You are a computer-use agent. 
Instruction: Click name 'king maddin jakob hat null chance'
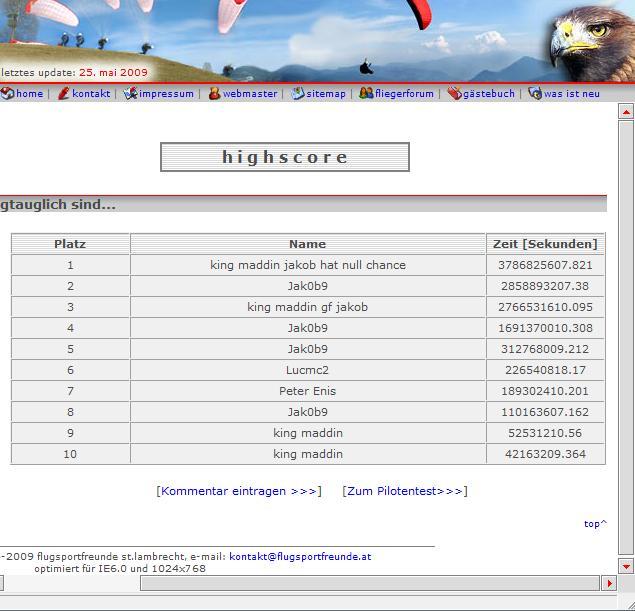point(308,265)
